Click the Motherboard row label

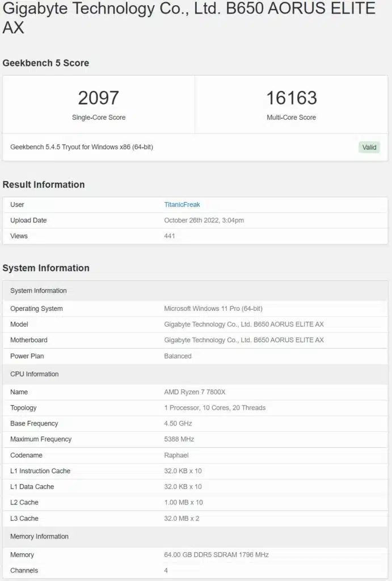tap(29, 340)
